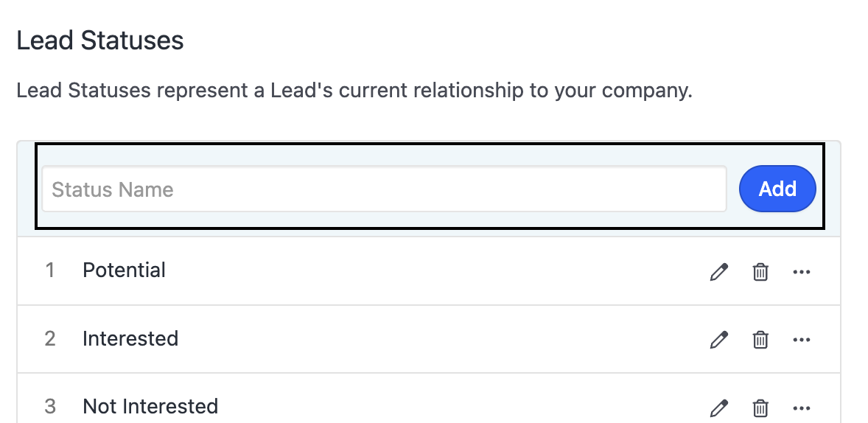This screenshot has height=423, width=868.
Task: Click row number 3 beside Not Interested
Action: pos(50,406)
